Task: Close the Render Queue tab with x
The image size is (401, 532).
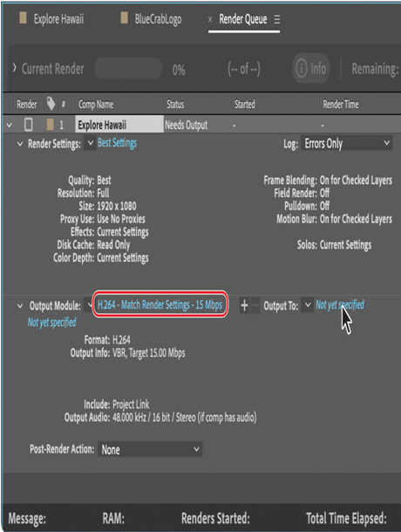Action: coord(210,20)
